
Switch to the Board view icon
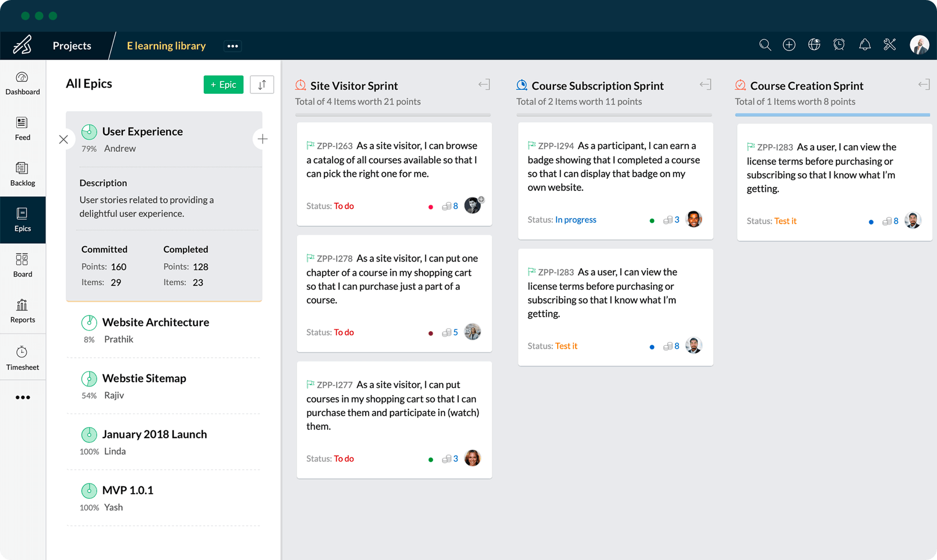22,265
